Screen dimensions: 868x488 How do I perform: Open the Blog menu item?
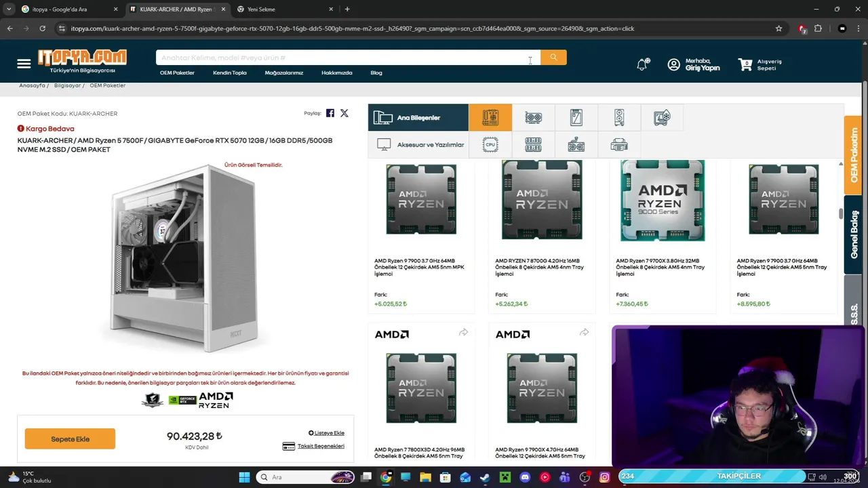[x=376, y=73]
